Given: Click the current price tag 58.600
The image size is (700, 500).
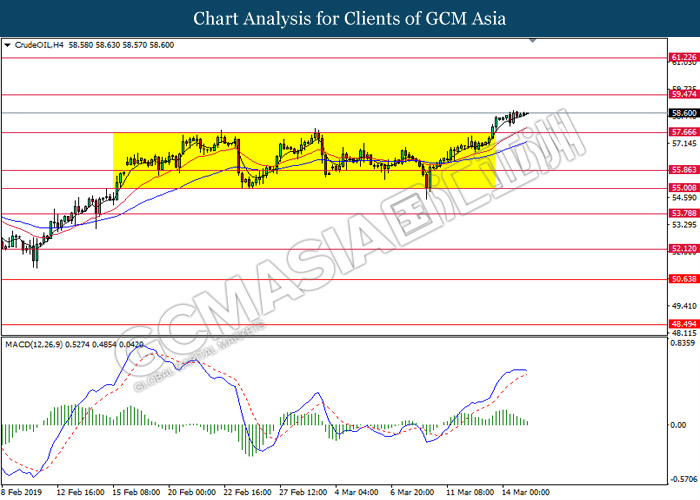Looking at the screenshot, I should [683, 114].
